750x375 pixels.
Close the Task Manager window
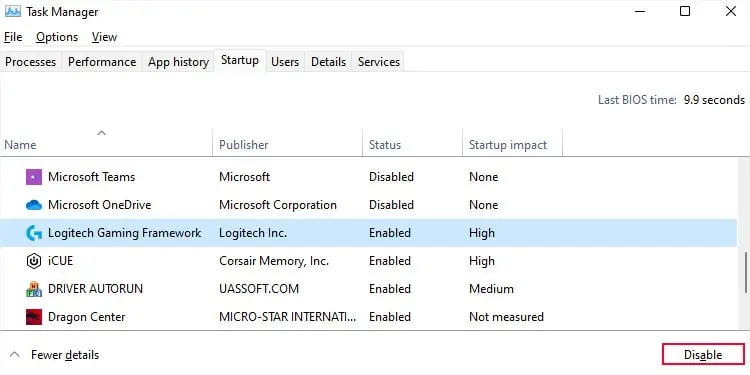[731, 11]
